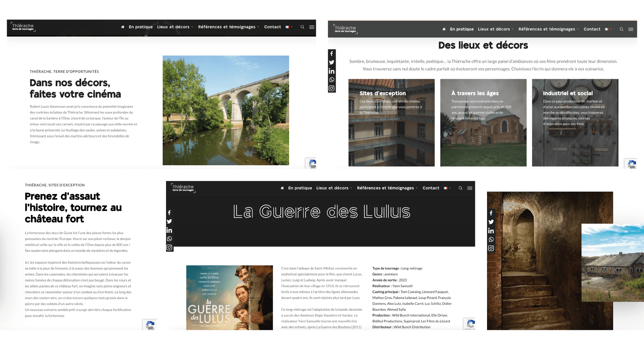Expand 'Références et témoignages' on 'La Guerre des Lulus' page
Viewport: 644px width, 362px height.
(387, 188)
